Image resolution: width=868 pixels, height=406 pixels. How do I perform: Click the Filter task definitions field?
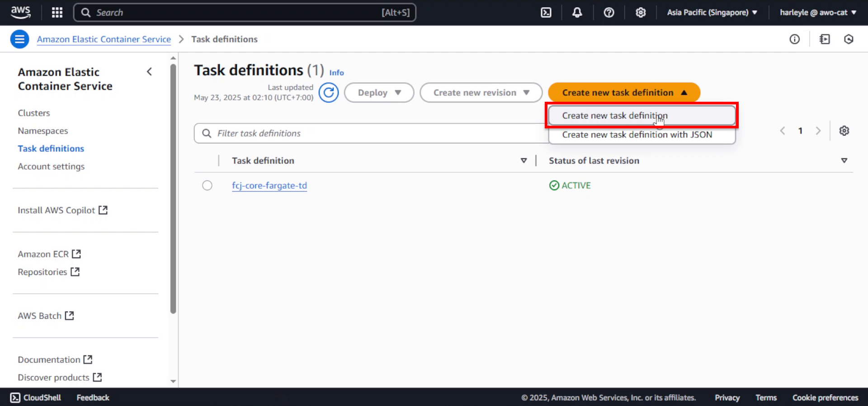click(371, 133)
